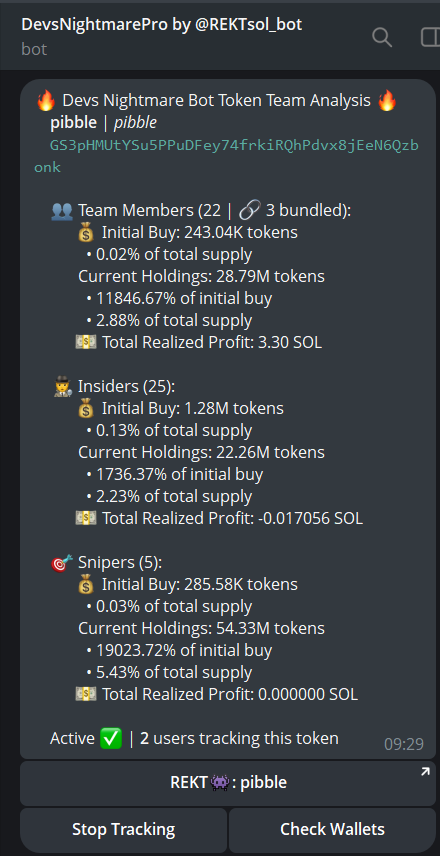440x856 pixels.
Task: Click the external link arrow on REKT button
Action: [x=425, y=771]
